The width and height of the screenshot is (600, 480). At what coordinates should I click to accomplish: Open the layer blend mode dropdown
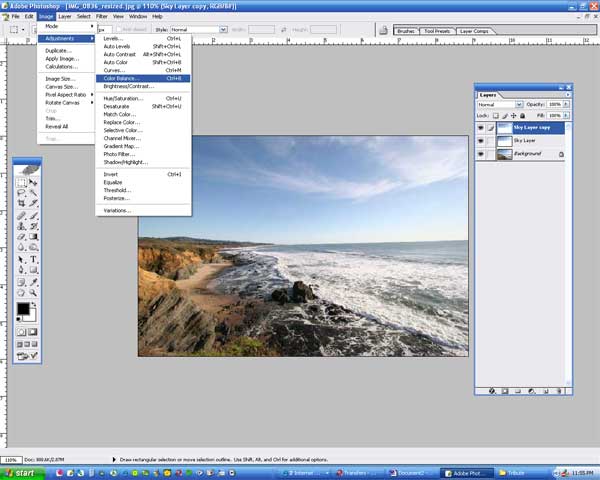point(519,104)
